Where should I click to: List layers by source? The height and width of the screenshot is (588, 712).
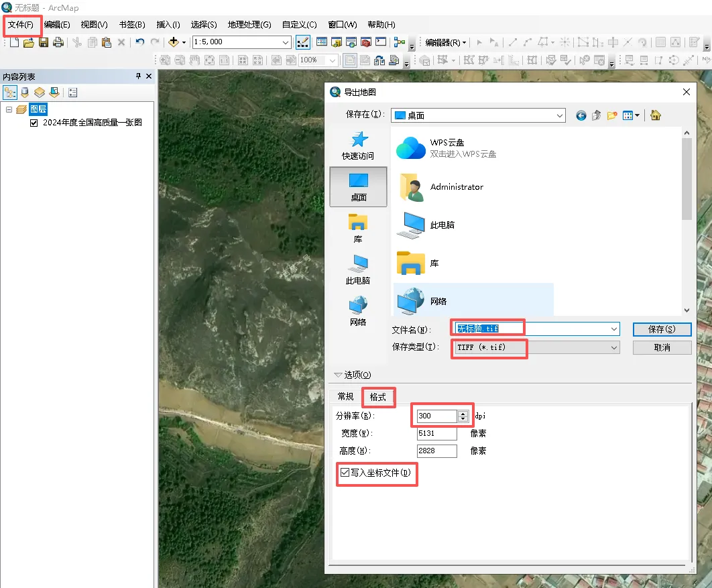pyautogui.click(x=25, y=93)
